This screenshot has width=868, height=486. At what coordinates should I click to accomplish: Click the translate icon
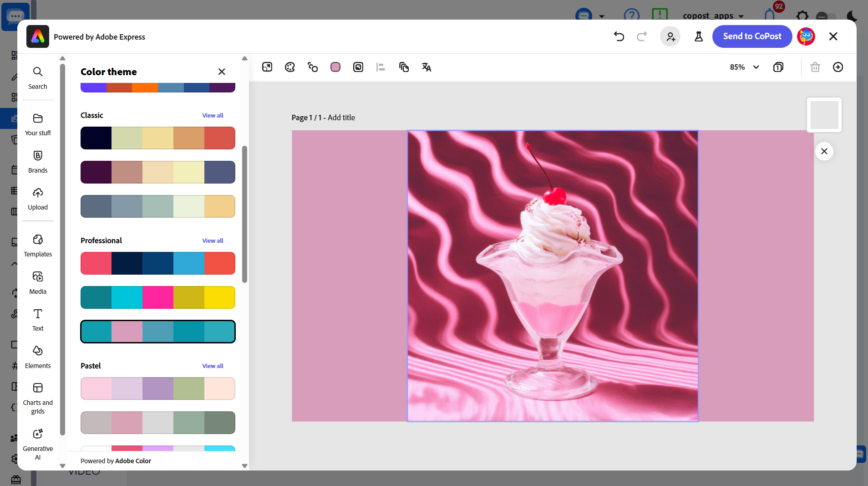[x=426, y=67]
